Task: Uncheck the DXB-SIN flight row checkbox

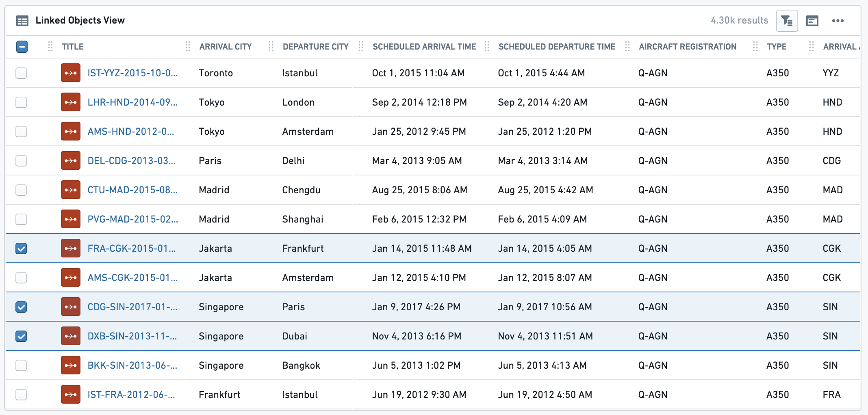Action: pyautogui.click(x=21, y=336)
